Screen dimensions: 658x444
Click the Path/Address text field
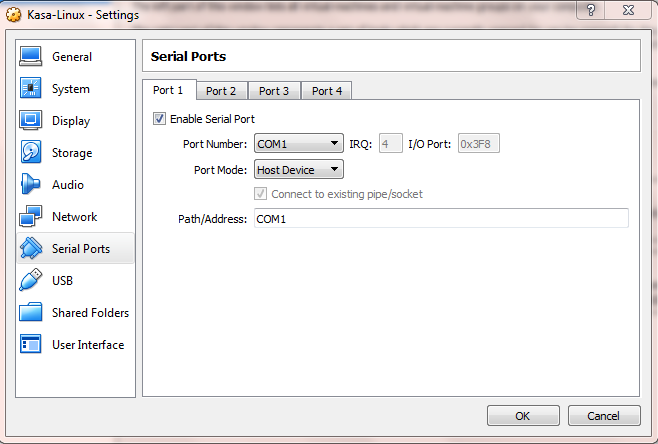tap(440, 218)
